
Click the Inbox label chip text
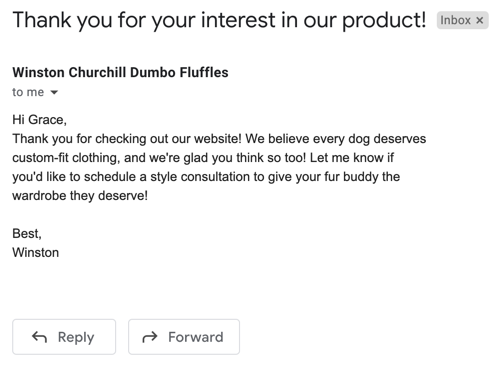click(455, 20)
